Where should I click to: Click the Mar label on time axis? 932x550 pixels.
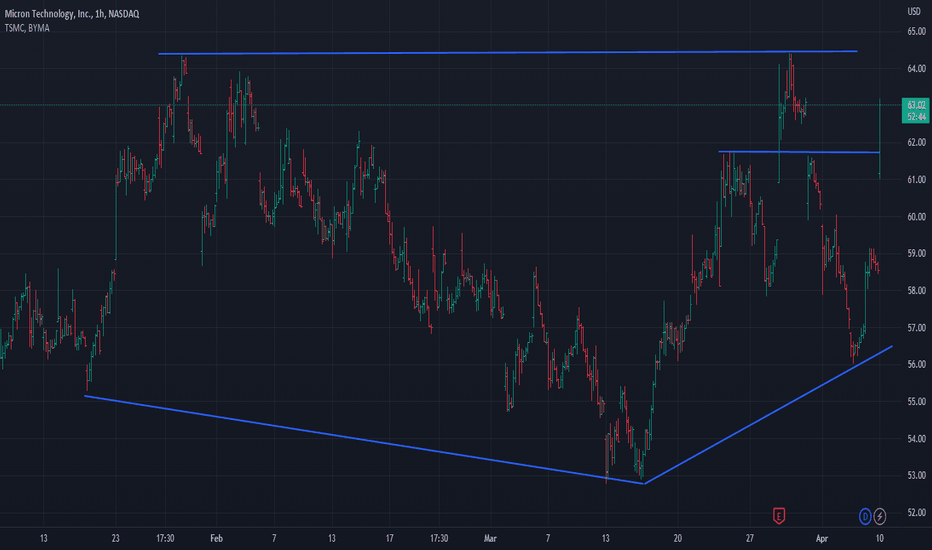[490, 539]
